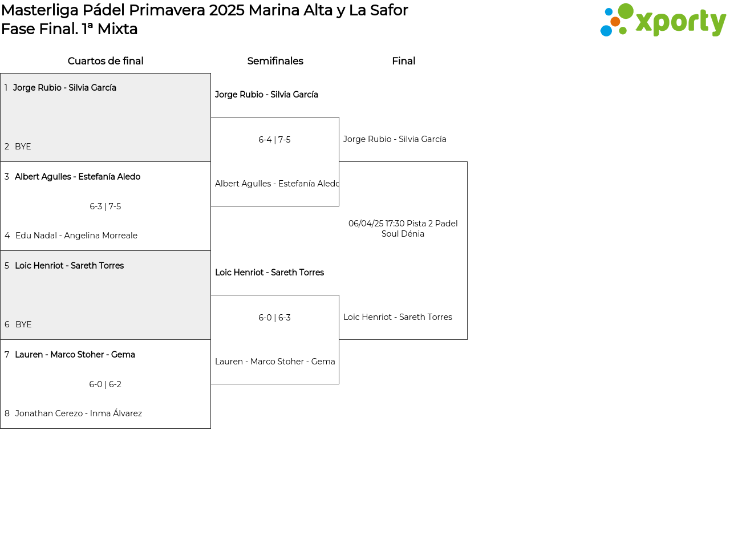
Task: Click Albert Agulles - Estefanía Aledo quarterfinal entry
Action: (78, 177)
